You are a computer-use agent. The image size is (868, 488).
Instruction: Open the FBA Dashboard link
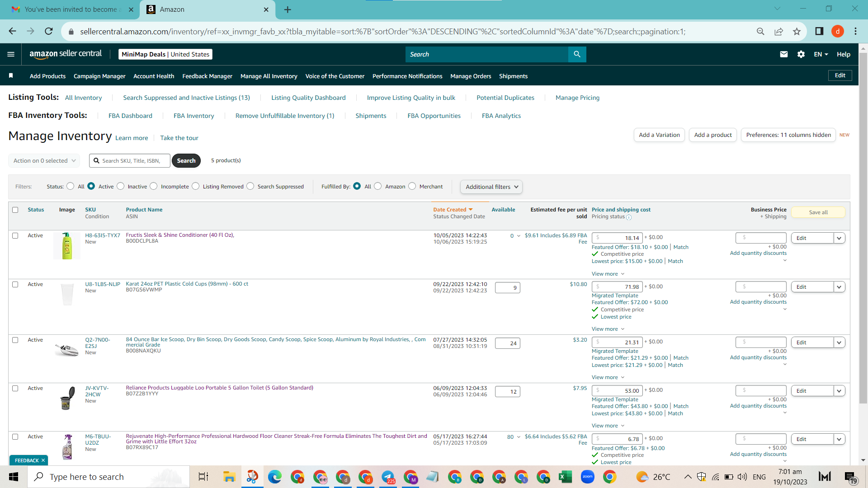(x=130, y=116)
